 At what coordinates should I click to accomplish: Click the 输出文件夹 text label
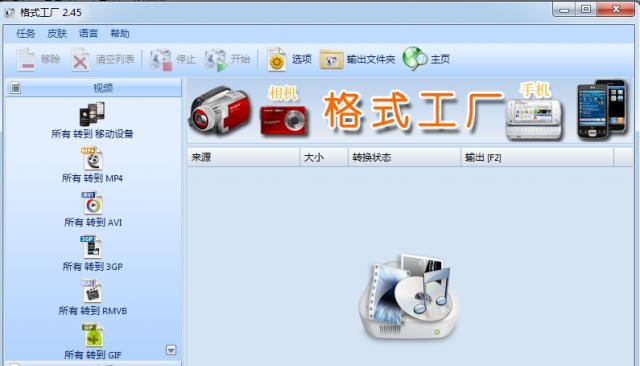click(x=371, y=59)
